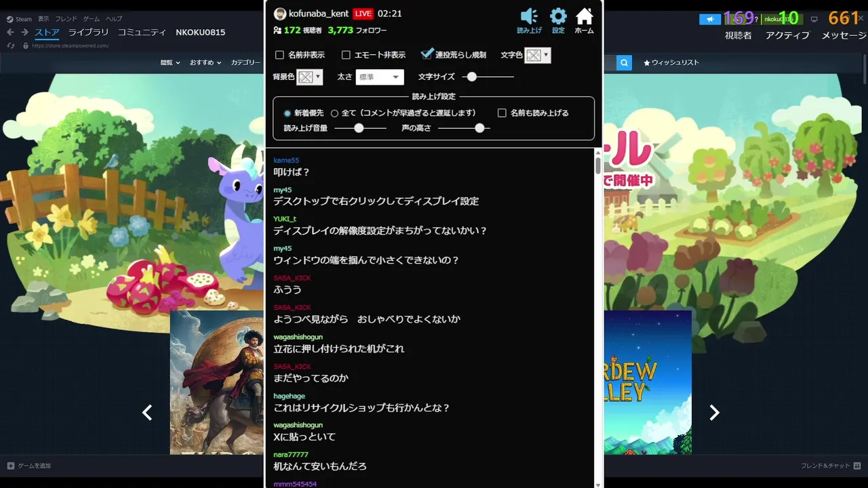Image resolution: width=868 pixels, height=488 pixels.
Task: Click comment デスクトップで右クリックしてディスプレイ設定
Action: click(x=376, y=201)
